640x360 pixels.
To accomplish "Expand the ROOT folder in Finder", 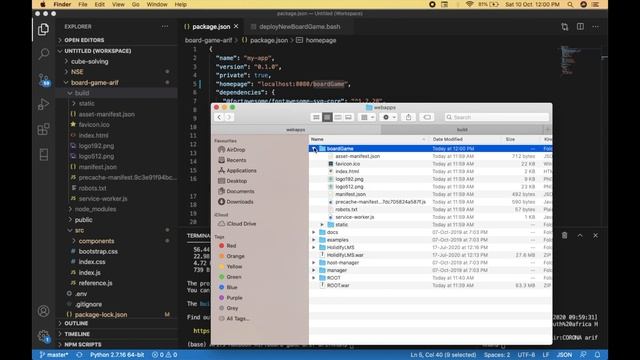I will click(x=314, y=278).
